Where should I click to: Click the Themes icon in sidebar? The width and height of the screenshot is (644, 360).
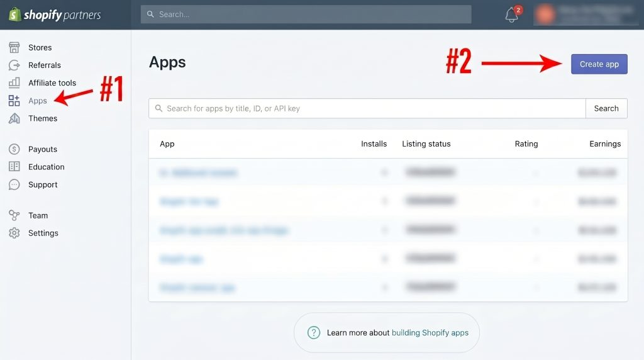point(14,118)
